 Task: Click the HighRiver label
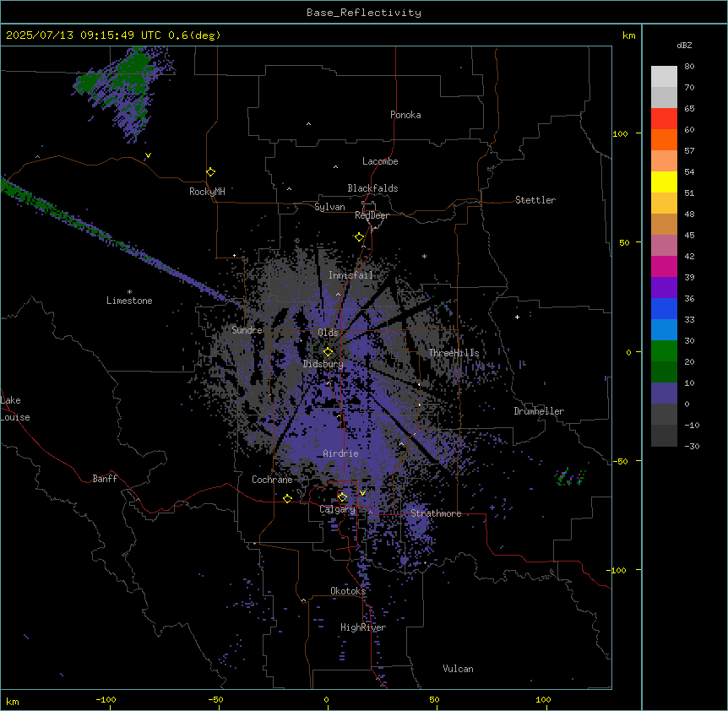363,627
